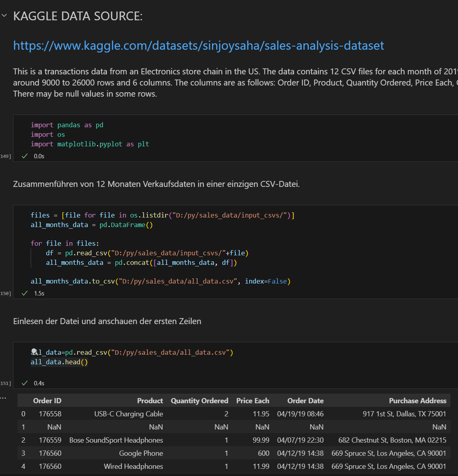Click the '917 1st St, Dallas, TX 75001' cell
This screenshot has width=458, height=476.
point(405,414)
